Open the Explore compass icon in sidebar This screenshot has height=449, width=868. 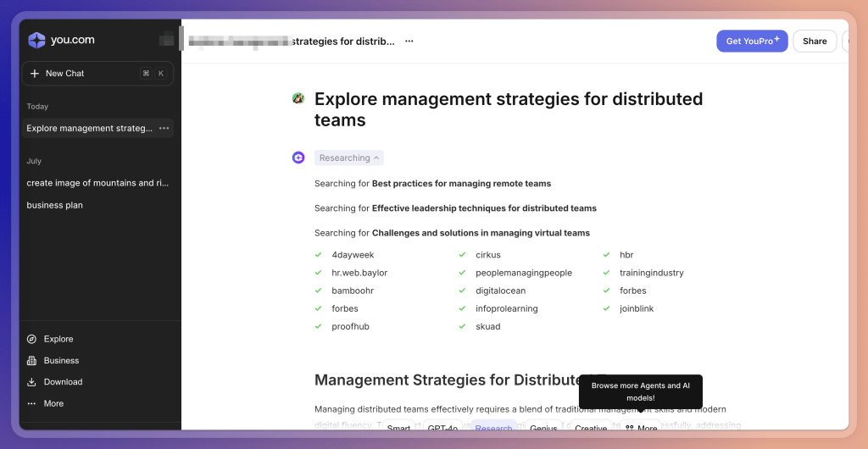[32, 339]
